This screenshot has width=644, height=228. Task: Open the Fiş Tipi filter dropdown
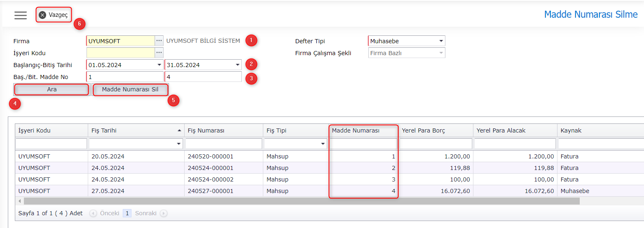click(323, 144)
